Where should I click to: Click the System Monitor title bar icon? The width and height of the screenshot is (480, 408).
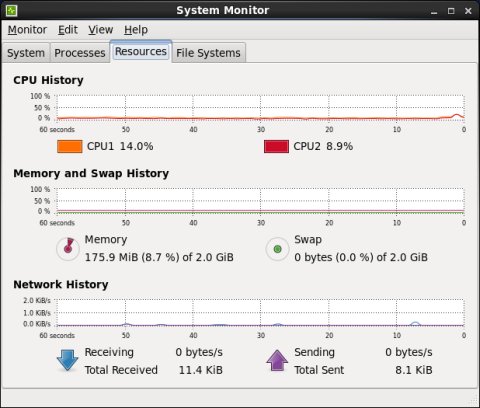tap(12, 10)
